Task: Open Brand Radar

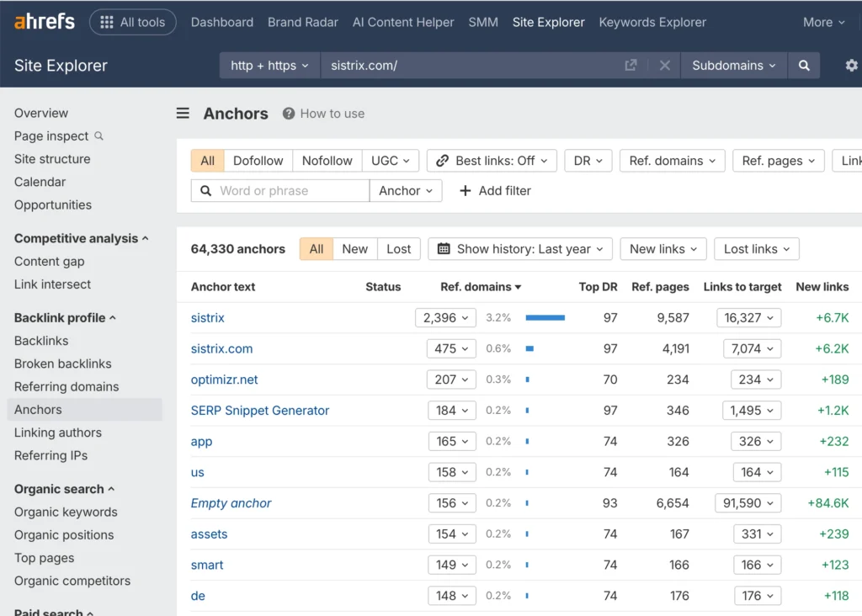Action: 303,22
